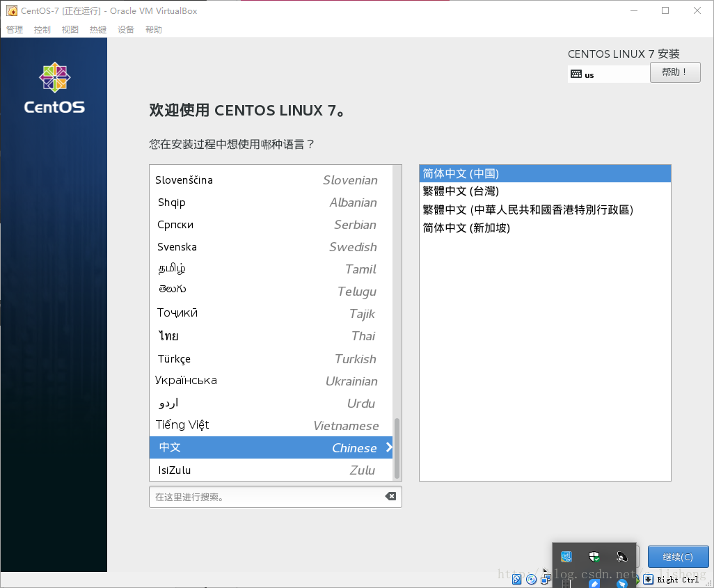Click the Right Ctrl host key label
714x588 pixels.
click(x=678, y=580)
